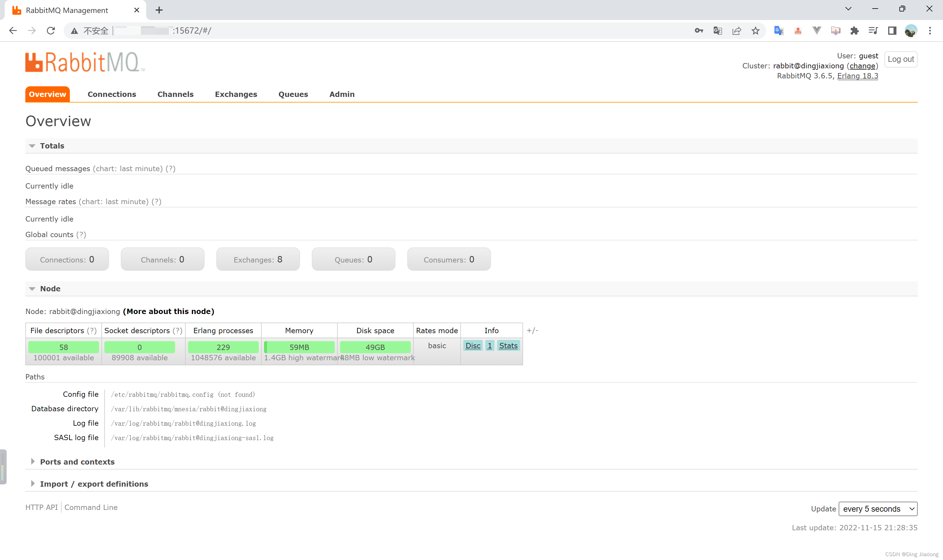Open help for Global counts
The width and height of the screenshot is (943, 560).
[81, 235]
